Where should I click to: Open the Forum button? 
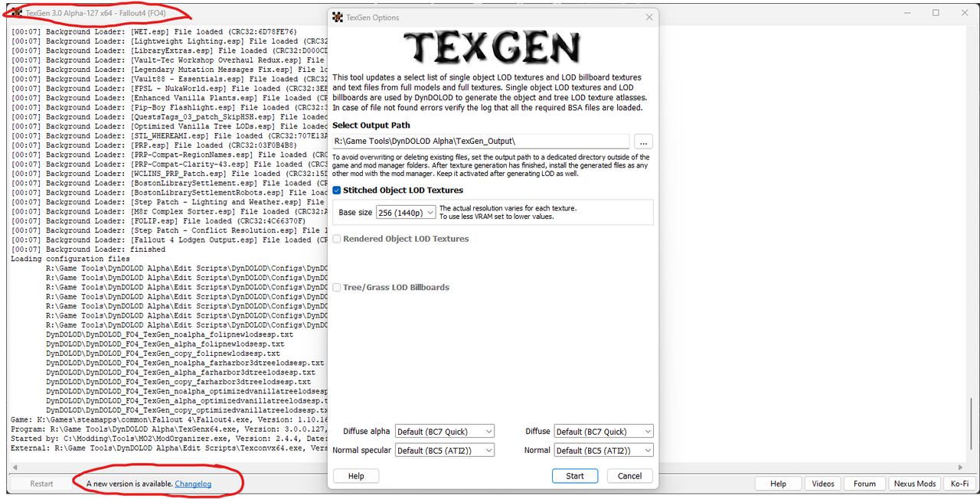pos(865,484)
